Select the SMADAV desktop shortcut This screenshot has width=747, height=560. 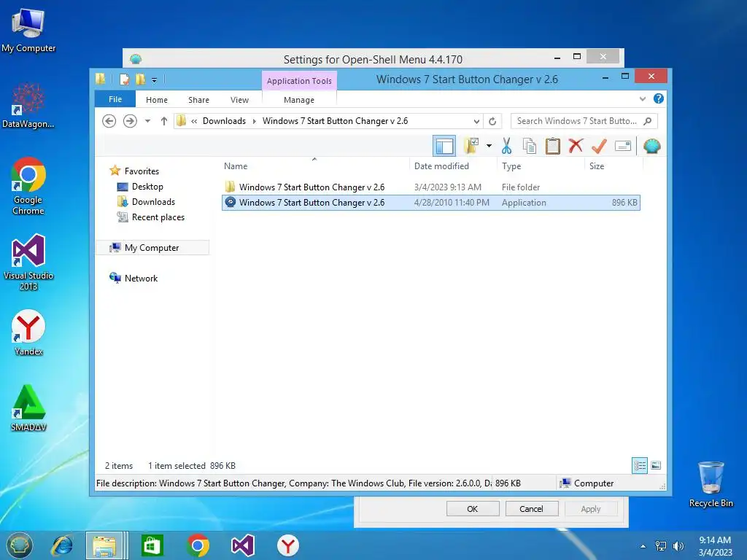click(28, 408)
